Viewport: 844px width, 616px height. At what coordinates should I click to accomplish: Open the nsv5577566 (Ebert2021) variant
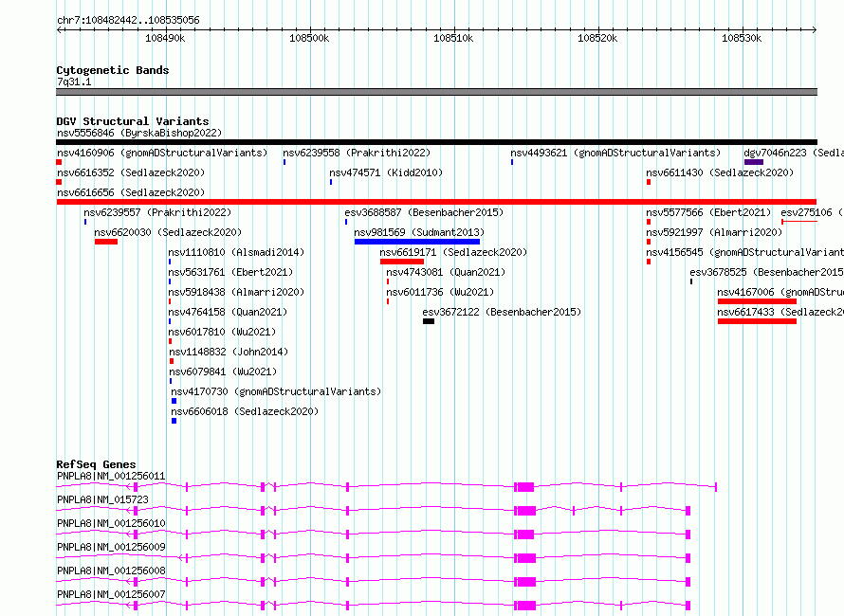click(708, 212)
